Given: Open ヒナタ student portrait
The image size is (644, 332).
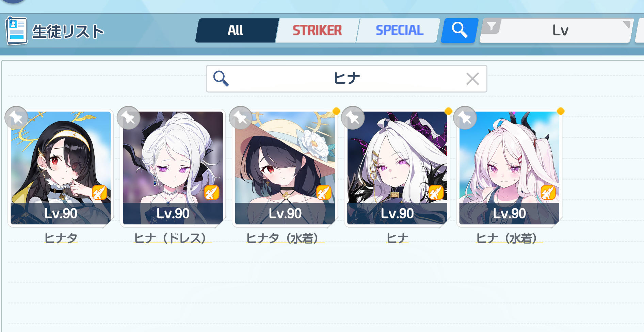Looking at the screenshot, I should pos(61,168).
